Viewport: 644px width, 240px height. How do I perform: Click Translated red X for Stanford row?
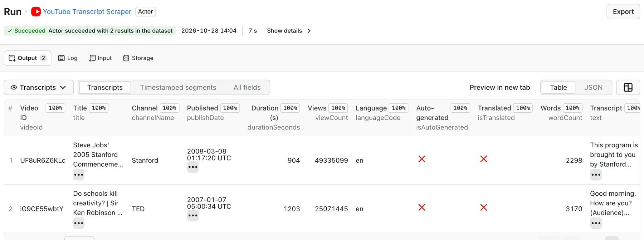[484, 159]
